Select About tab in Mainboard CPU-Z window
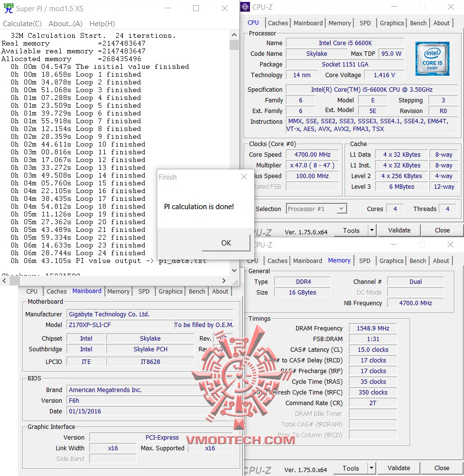The width and height of the screenshot is (464, 476). [x=220, y=292]
